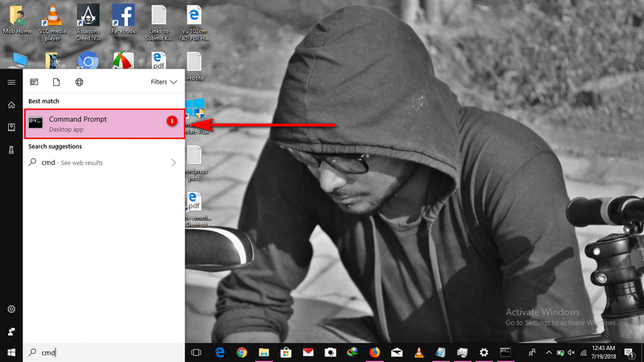The image size is (644, 362).
Task: Open Mob Home desktop folder
Action: coord(17,19)
